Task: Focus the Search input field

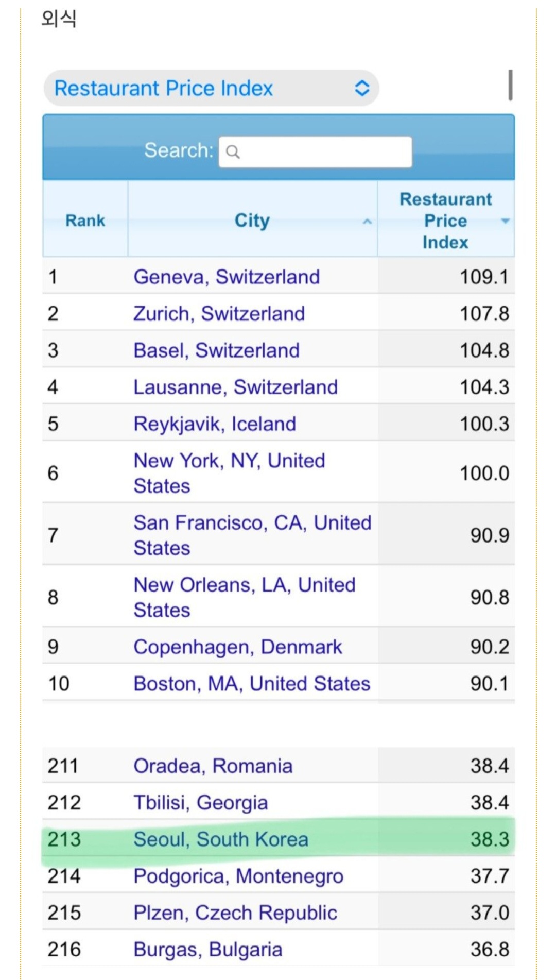Action: (x=315, y=151)
